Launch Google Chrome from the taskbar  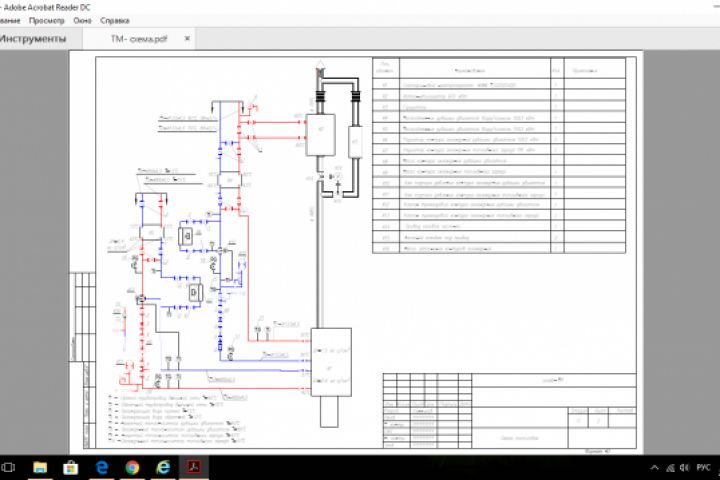(132, 468)
